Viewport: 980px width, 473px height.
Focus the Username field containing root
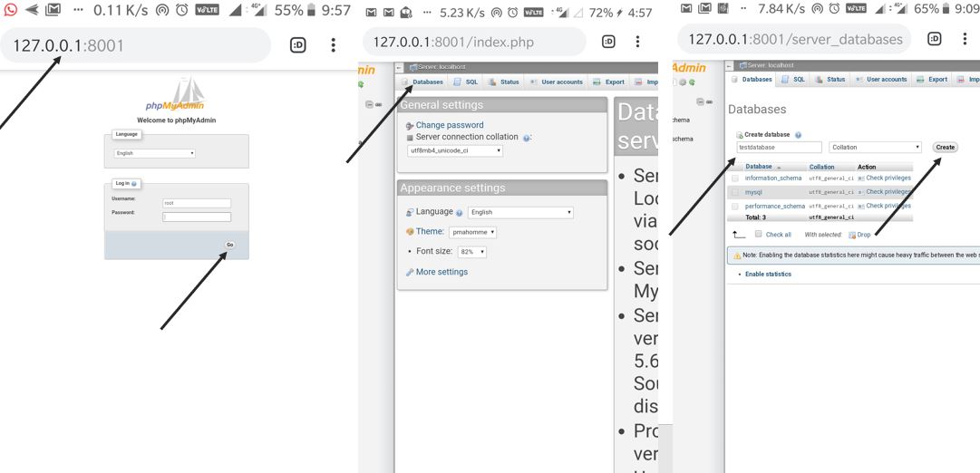pyautogui.click(x=196, y=203)
